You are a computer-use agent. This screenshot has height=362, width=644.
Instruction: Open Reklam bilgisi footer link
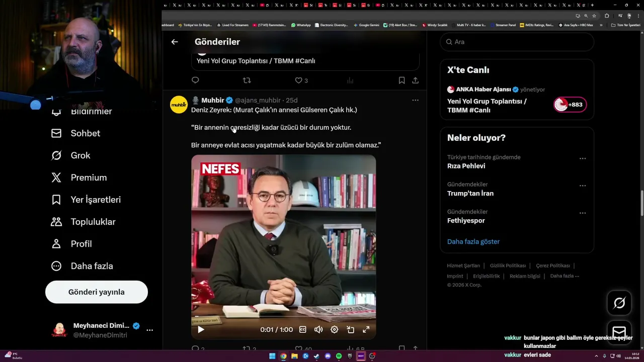[x=525, y=276]
